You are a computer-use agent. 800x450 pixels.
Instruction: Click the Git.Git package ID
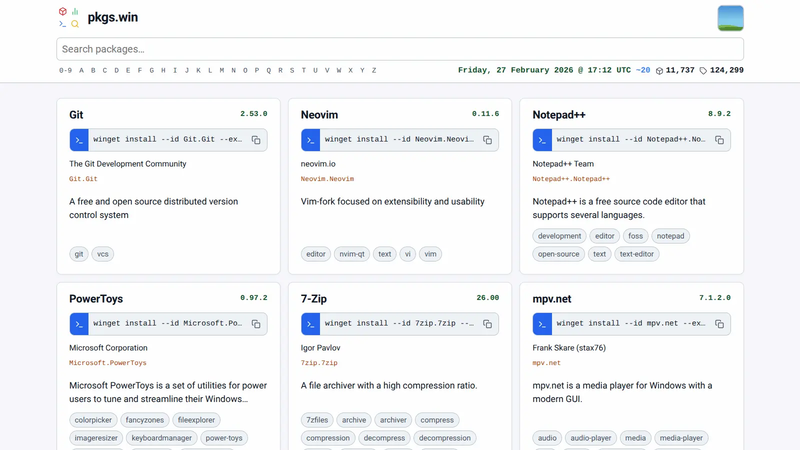point(83,179)
